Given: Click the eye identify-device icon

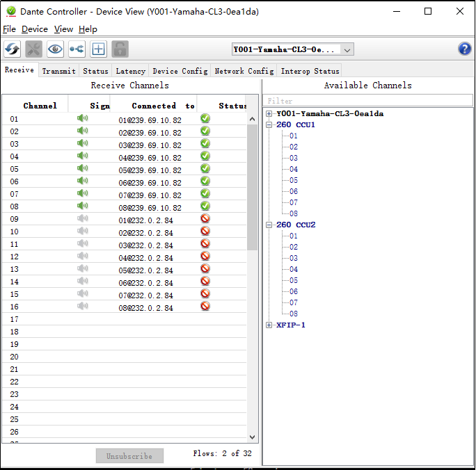Looking at the screenshot, I should tap(56, 49).
